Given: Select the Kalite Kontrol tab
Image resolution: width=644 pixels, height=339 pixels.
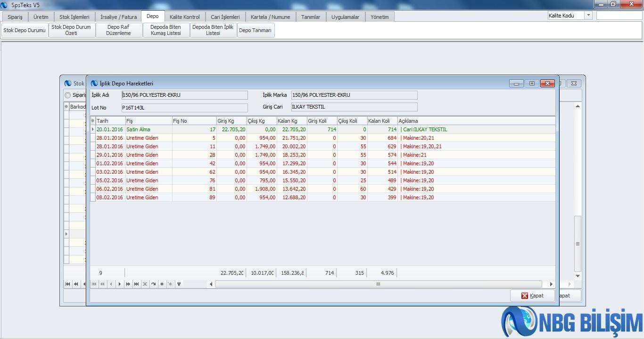Looking at the screenshot, I should 185,17.
